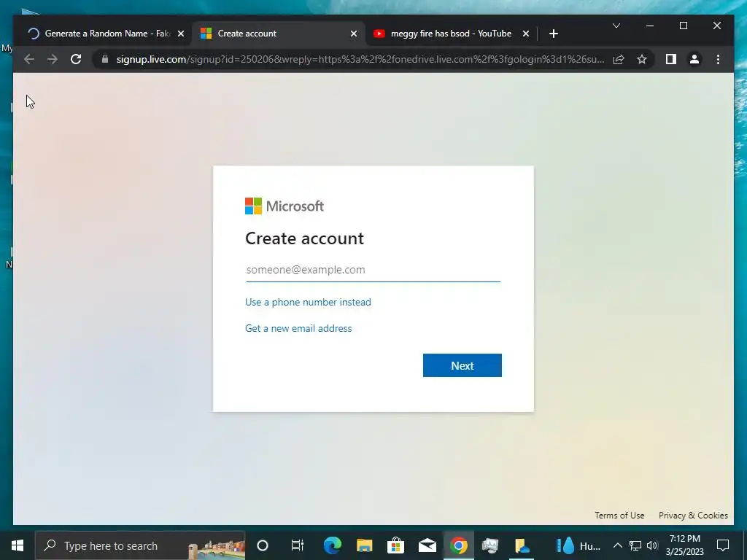Screen dimensions: 747x560
Task: Open the volume control in system tray
Action: click(652, 545)
